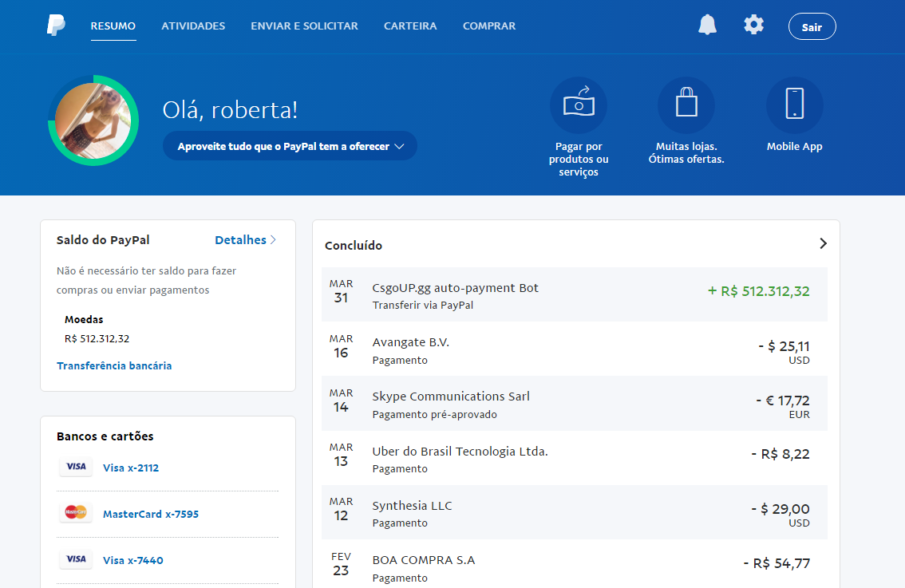Screen dimensions: 905x588
Task: Expand Aproveite tudo que o PayPal tem a oferecer
Action: pos(290,146)
